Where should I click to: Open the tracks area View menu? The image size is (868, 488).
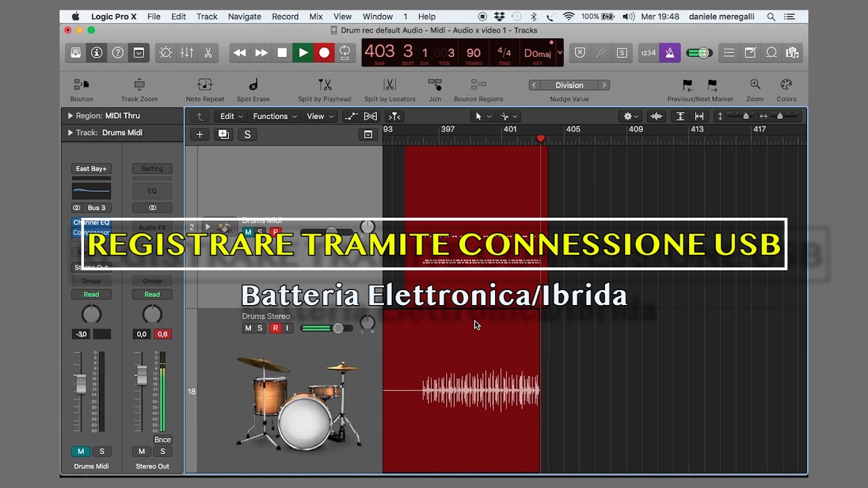click(320, 116)
